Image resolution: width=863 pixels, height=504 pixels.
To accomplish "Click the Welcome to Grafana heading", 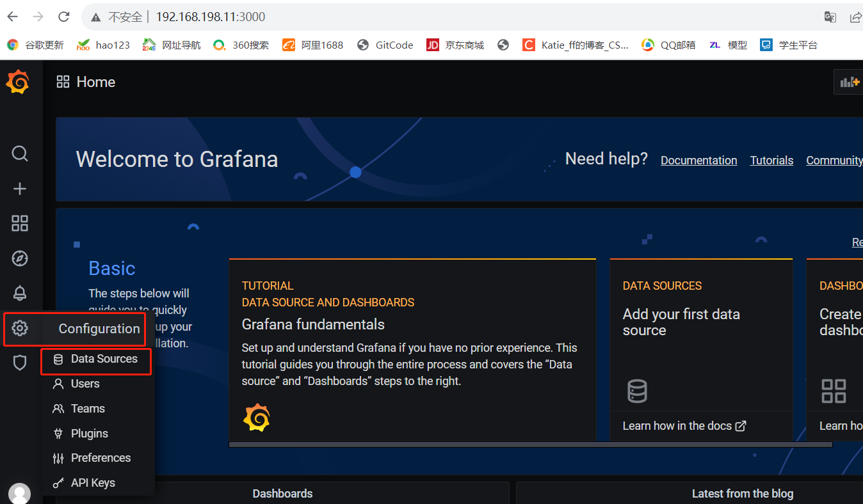I will point(177,159).
